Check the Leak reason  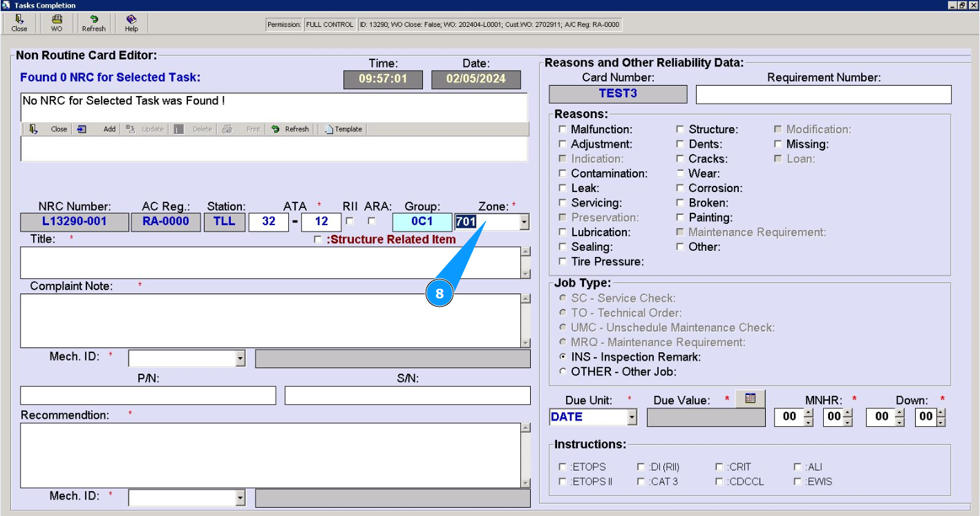click(x=563, y=188)
